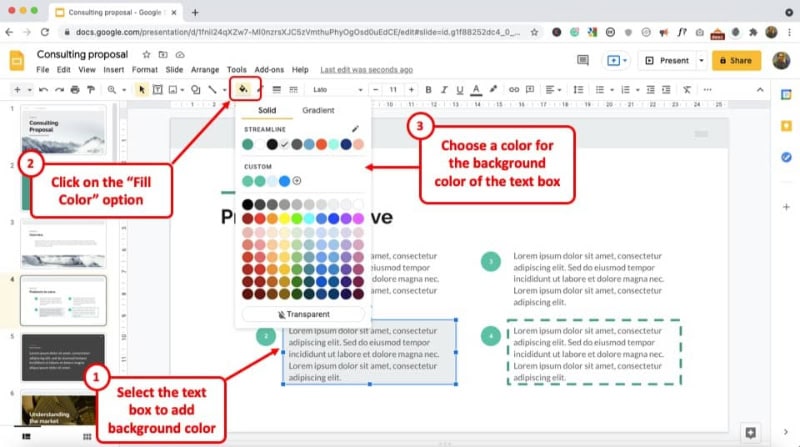Screen dimensions: 800x447
Task: Click the Present button
Action: (667, 60)
